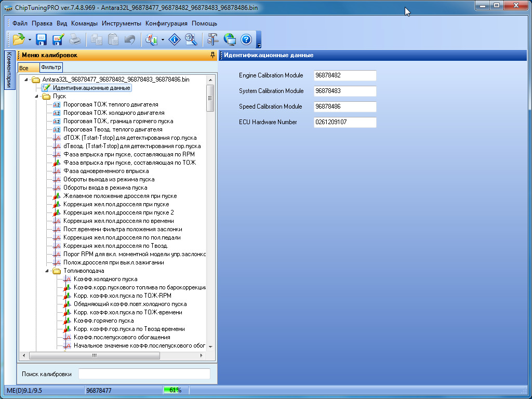
Task: Click the Поиск калибровки search field
Action: [x=144, y=374]
